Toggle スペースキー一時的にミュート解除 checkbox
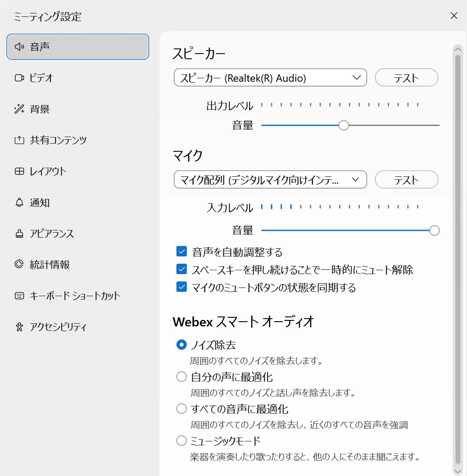Image resolution: width=467 pixels, height=476 pixels. 182,270
